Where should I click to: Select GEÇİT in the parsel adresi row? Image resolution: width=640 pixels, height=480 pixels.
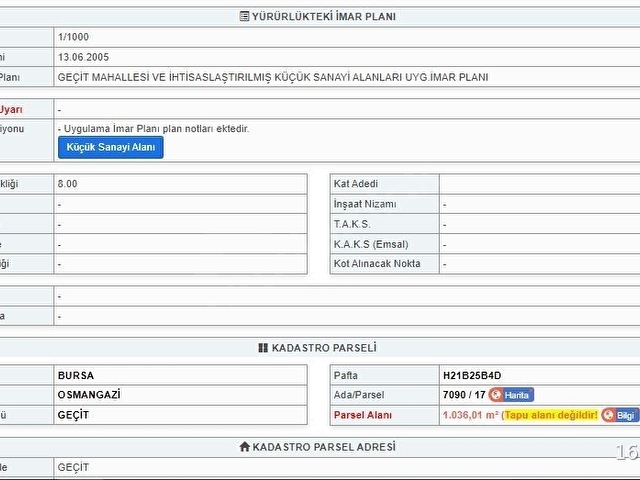[x=73, y=467]
